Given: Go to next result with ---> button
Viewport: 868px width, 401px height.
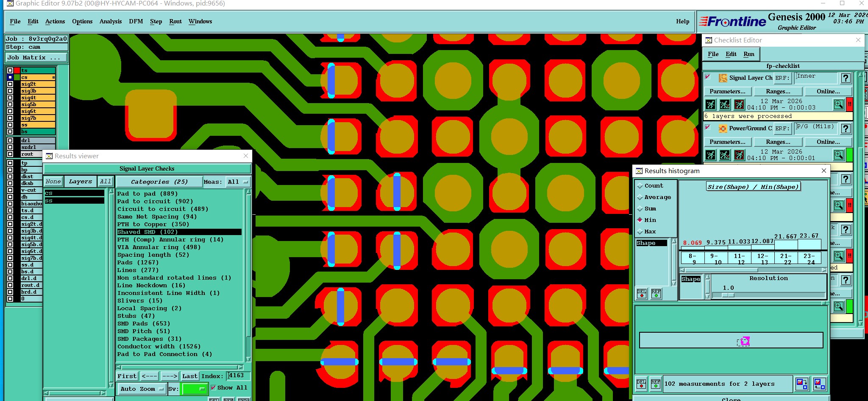Looking at the screenshot, I should (170, 376).
